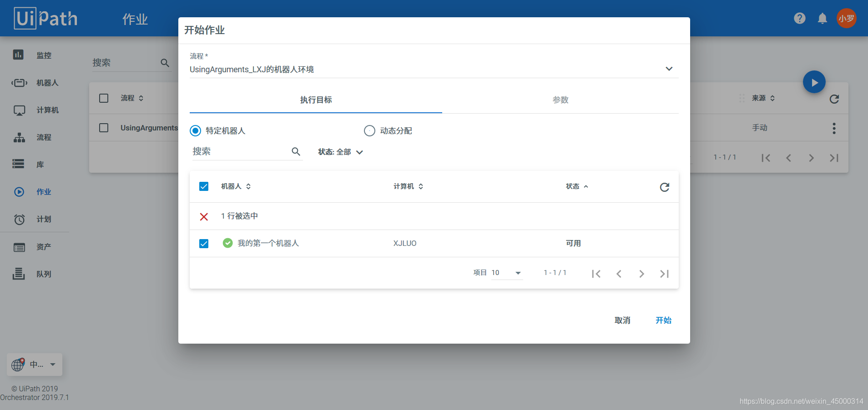Click the background jobs search magnifier icon
The height and width of the screenshot is (410, 868).
(x=165, y=63)
